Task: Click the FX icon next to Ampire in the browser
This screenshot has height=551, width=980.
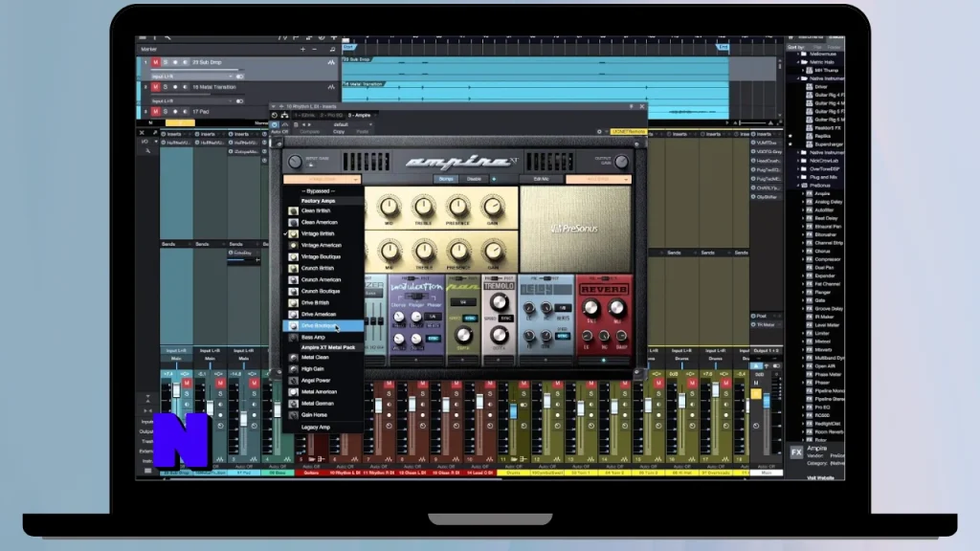Action: tap(809, 193)
